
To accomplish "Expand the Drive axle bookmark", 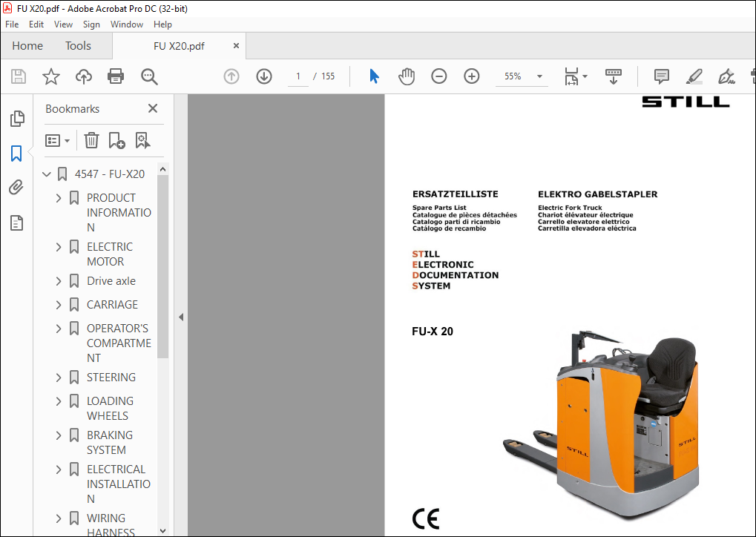I will click(59, 281).
